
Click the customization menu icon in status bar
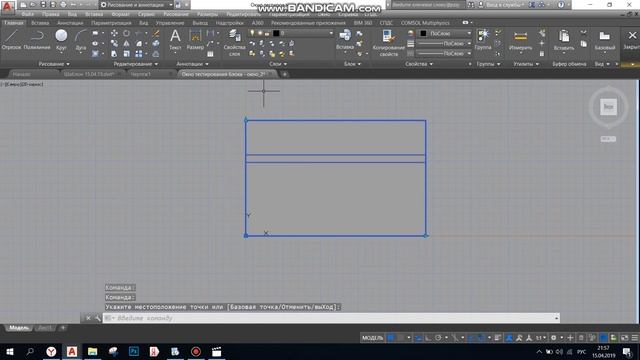click(x=635, y=338)
